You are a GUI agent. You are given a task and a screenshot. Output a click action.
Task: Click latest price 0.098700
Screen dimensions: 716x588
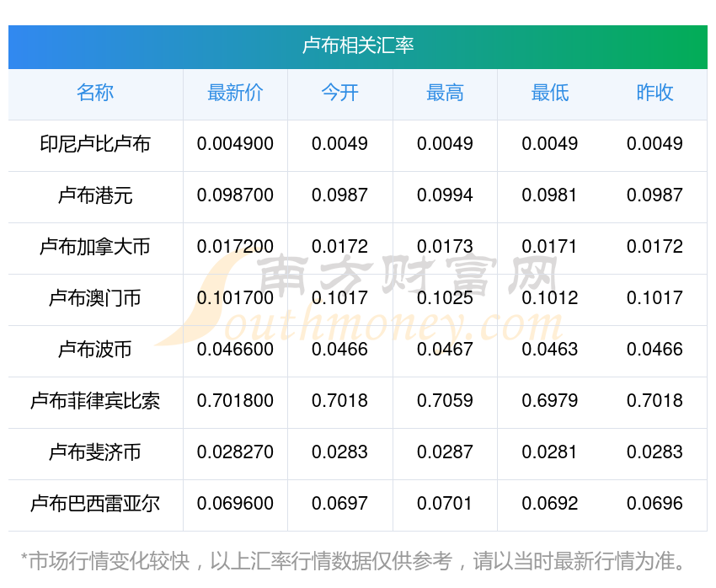235,195
